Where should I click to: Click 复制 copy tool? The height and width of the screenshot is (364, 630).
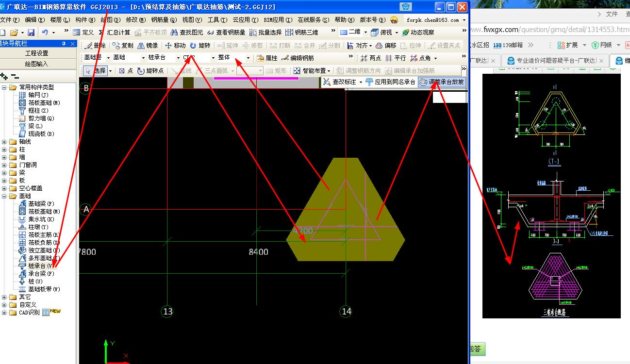click(x=122, y=46)
